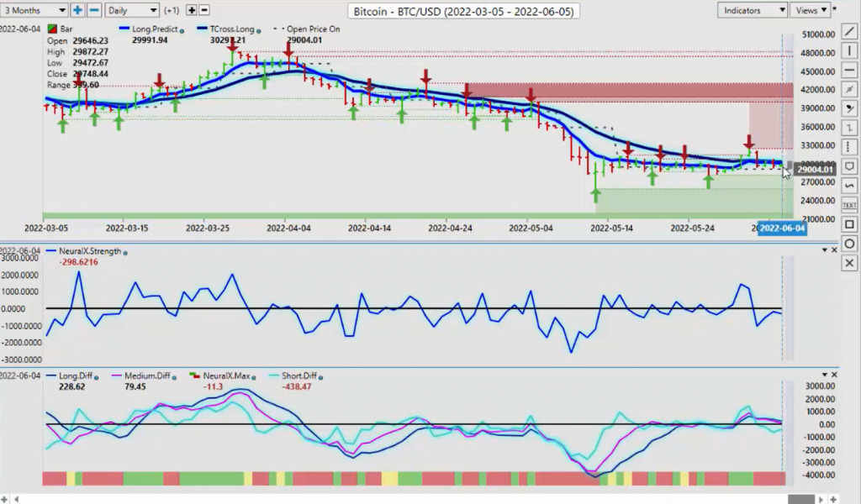Select the step line drawing tool
Screen dimensions: 861x504
849,128
